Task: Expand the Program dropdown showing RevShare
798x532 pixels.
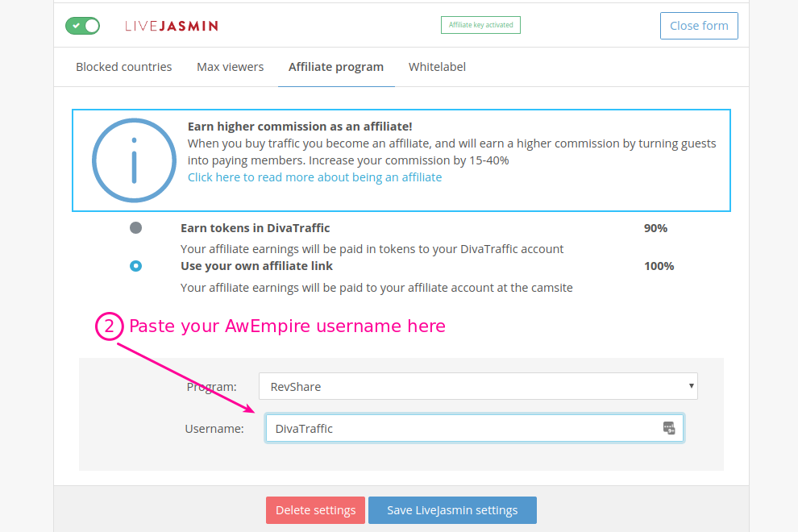Action: pyautogui.click(x=477, y=387)
